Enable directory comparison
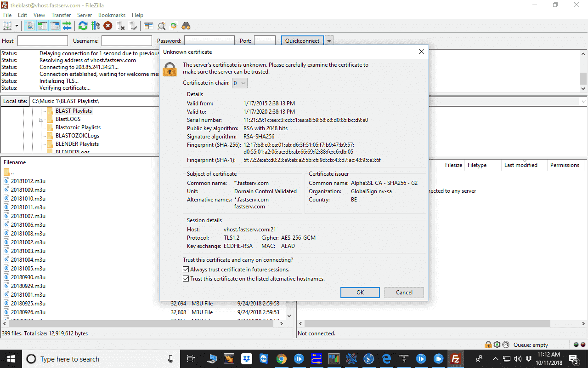This screenshot has height=368, width=588. [x=148, y=26]
